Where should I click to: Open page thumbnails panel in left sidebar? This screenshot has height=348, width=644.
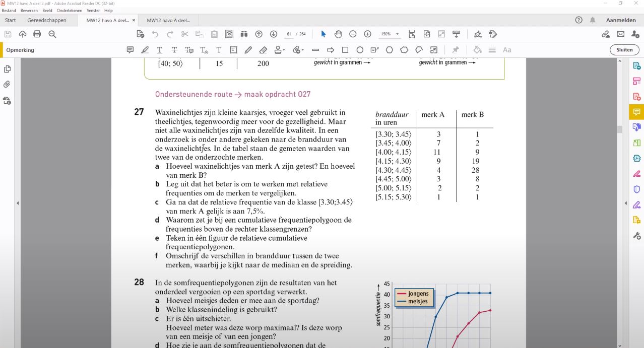click(x=7, y=68)
